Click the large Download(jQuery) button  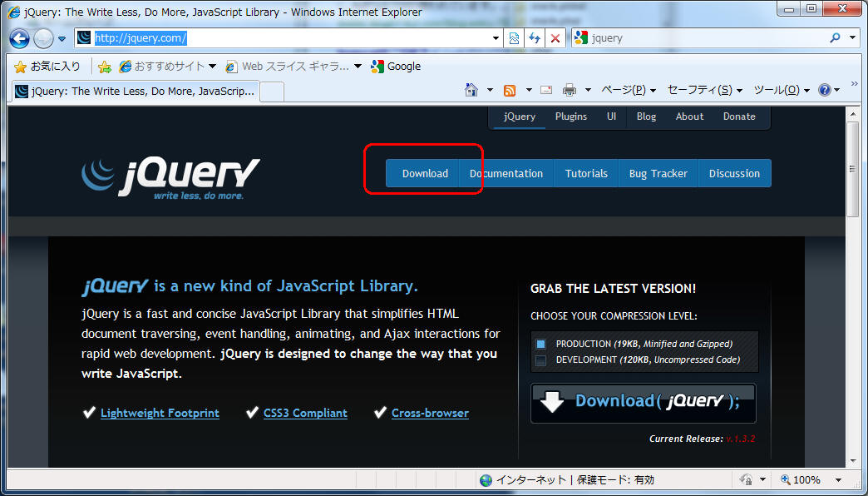(643, 402)
